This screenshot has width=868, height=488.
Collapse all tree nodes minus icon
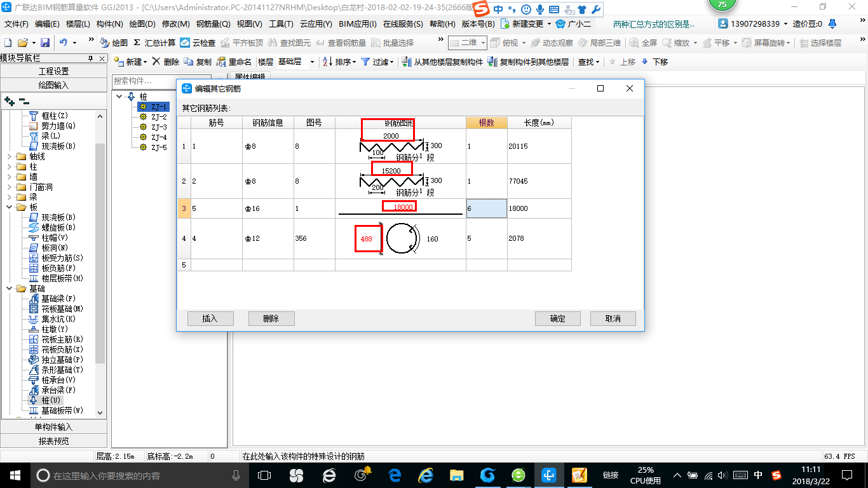coord(24,101)
